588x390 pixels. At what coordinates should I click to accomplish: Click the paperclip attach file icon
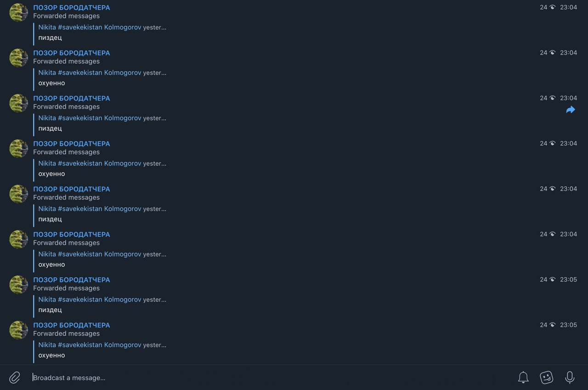pyautogui.click(x=15, y=378)
